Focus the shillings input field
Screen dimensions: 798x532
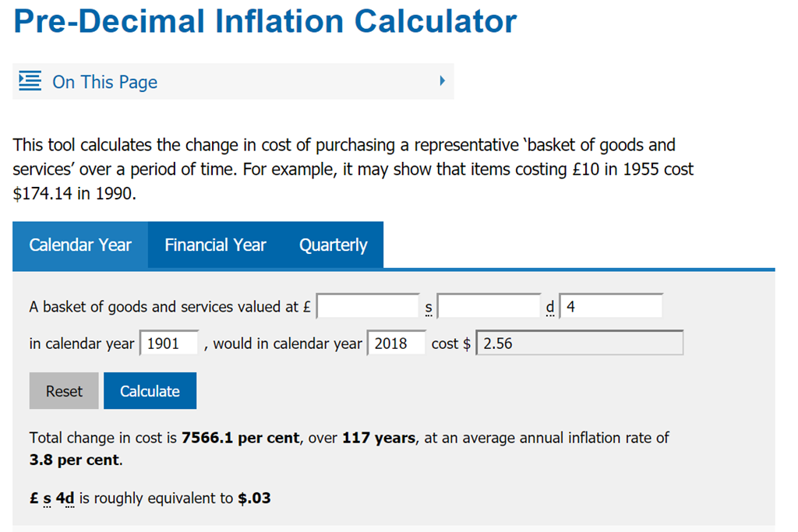tap(489, 306)
